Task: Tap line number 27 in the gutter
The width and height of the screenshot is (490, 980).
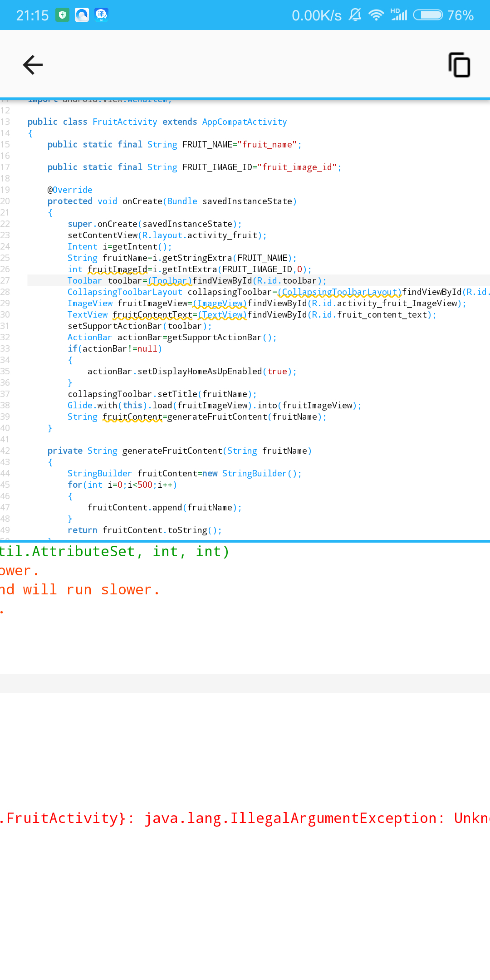Action: (5, 280)
